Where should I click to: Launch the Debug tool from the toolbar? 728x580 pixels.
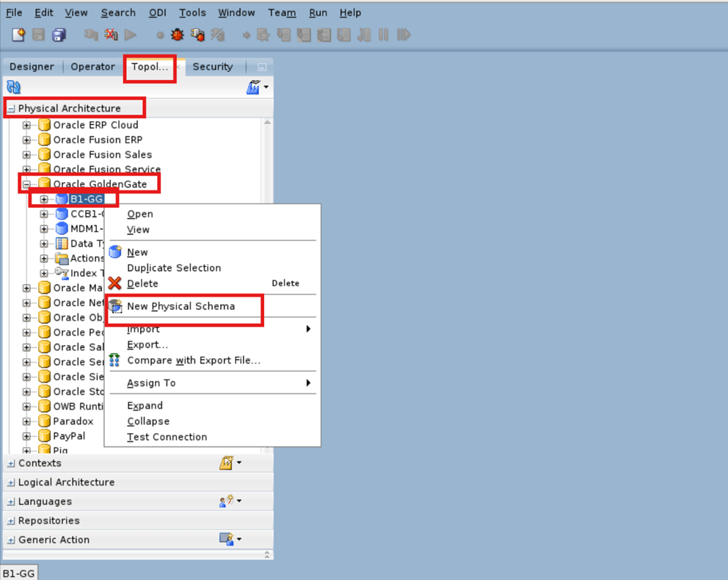[x=176, y=35]
